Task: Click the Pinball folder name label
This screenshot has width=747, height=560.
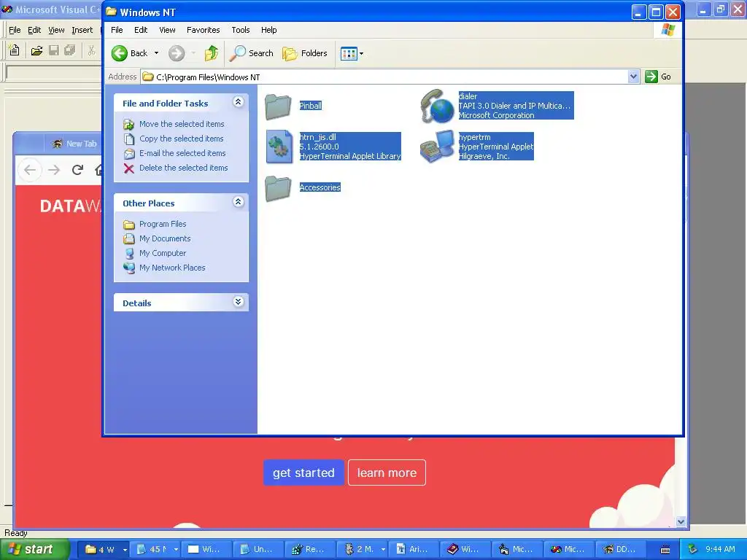Action: pos(311,106)
